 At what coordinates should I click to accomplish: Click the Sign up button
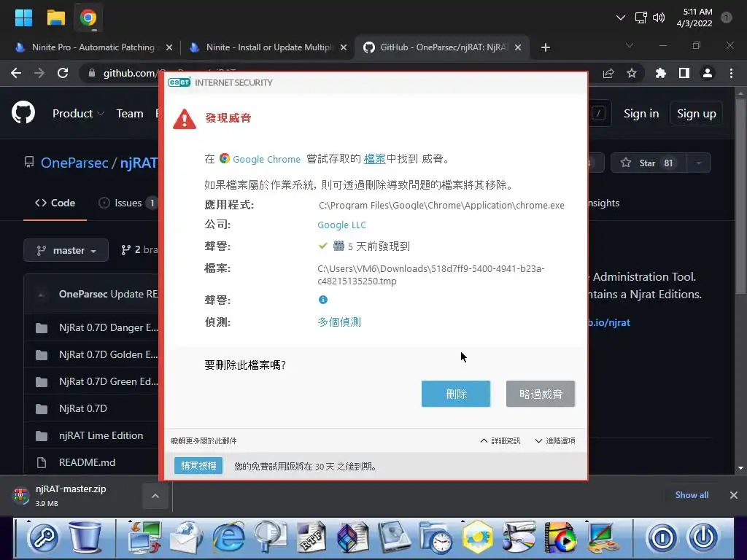pyautogui.click(x=696, y=114)
